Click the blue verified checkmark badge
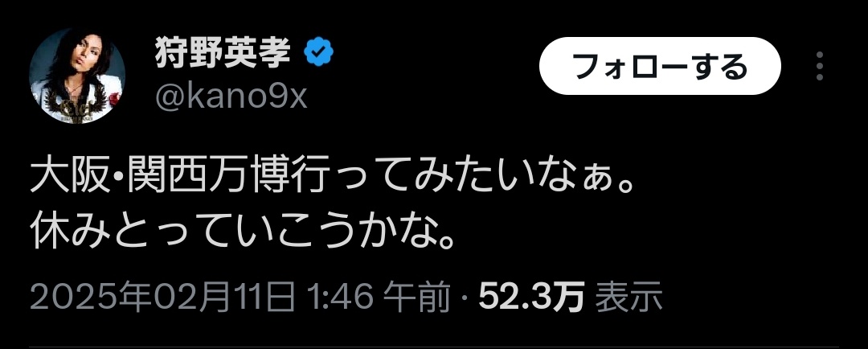The height and width of the screenshot is (349, 868). [x=318, y=52]
